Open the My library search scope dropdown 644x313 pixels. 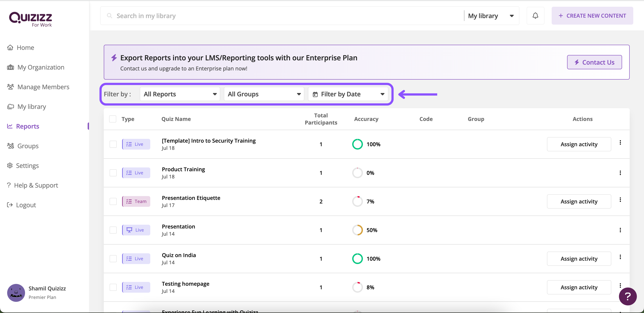pos(491,16)
